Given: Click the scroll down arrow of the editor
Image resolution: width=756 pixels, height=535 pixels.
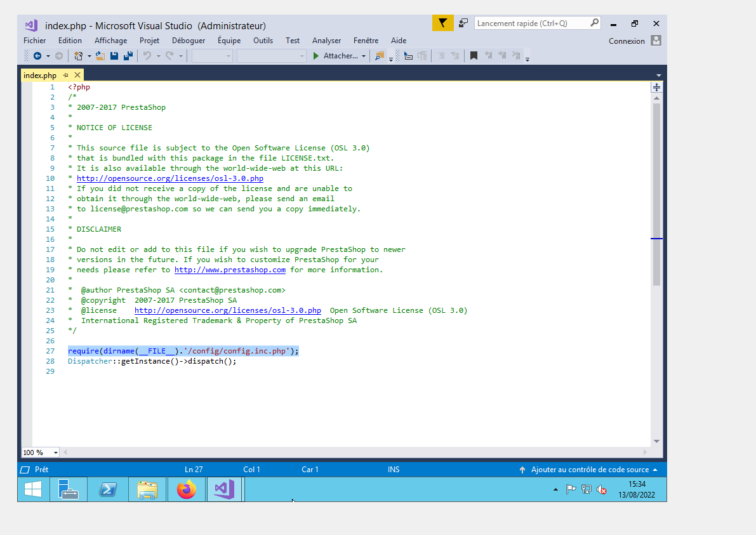Looking at the screenshot, I should point(656,441).
